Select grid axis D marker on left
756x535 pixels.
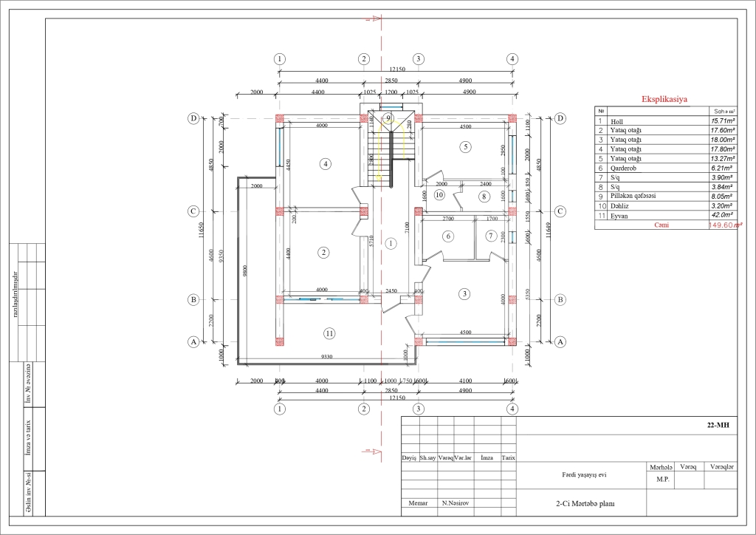click(x=193, y=118)
